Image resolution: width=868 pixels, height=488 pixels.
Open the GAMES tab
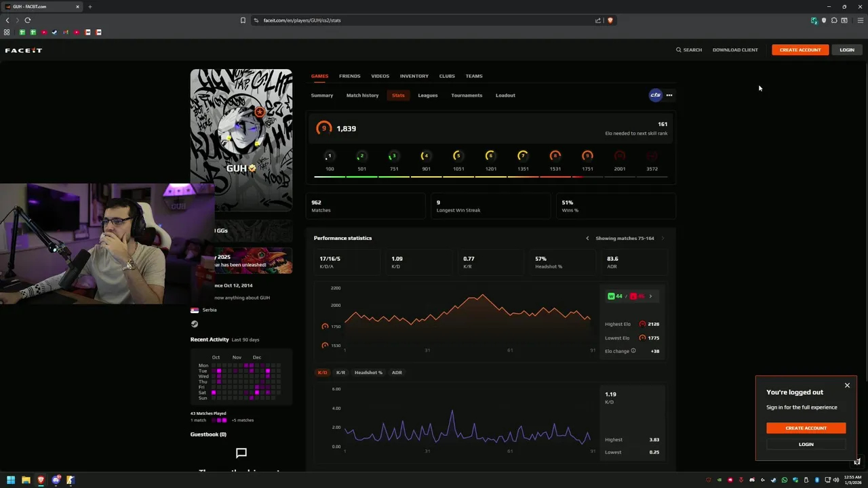319,76
